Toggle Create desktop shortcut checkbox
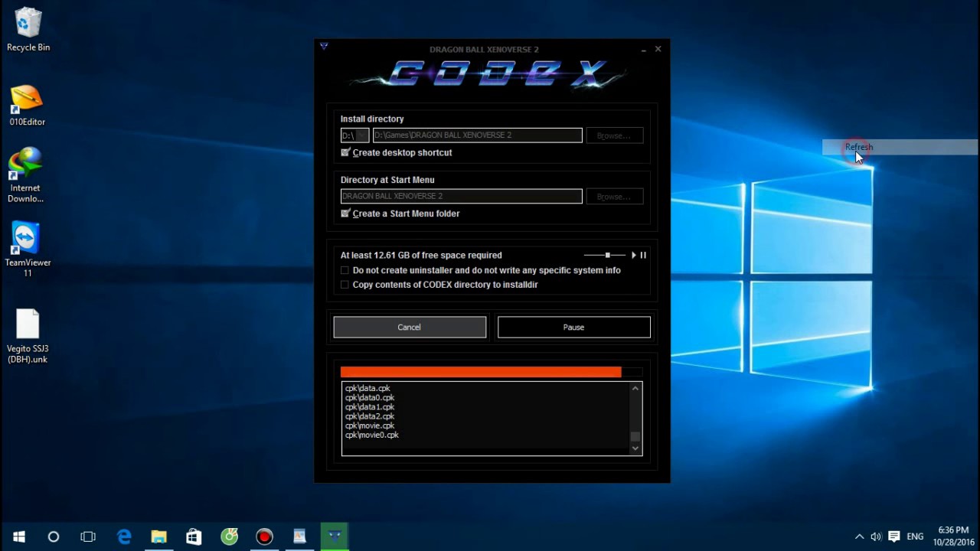 tap(345, 152)
